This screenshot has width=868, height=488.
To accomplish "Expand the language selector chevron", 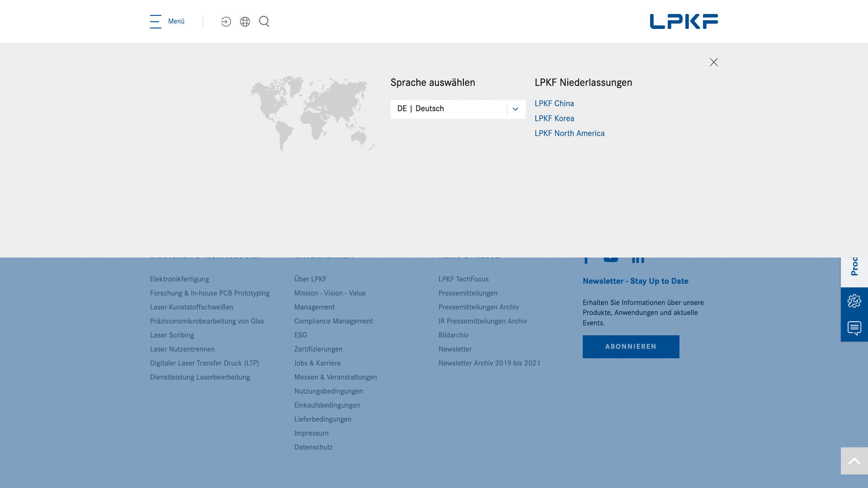I will click(514, 109).
